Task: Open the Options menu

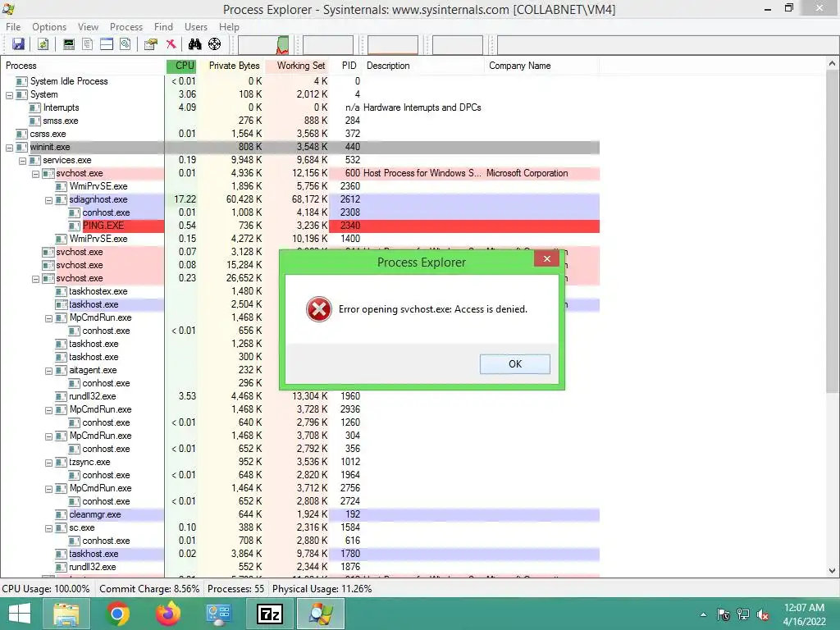Action: (49, 27)
